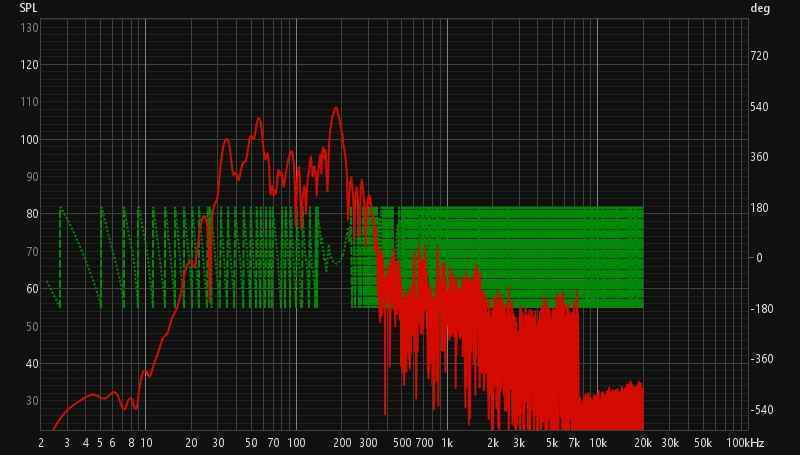Click the 30 dB label on the SPL axis
Screen dimensions: 800x455
click(32, 401)
